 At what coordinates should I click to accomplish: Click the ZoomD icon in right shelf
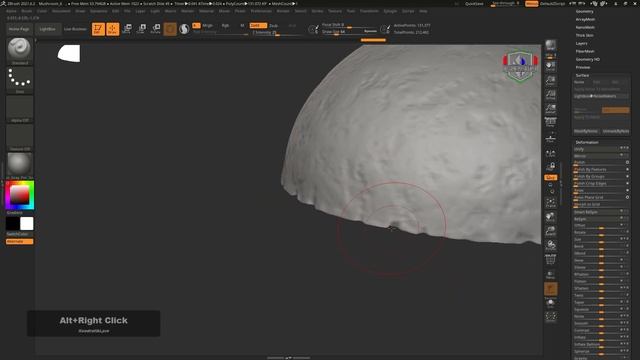pos(551,231)
